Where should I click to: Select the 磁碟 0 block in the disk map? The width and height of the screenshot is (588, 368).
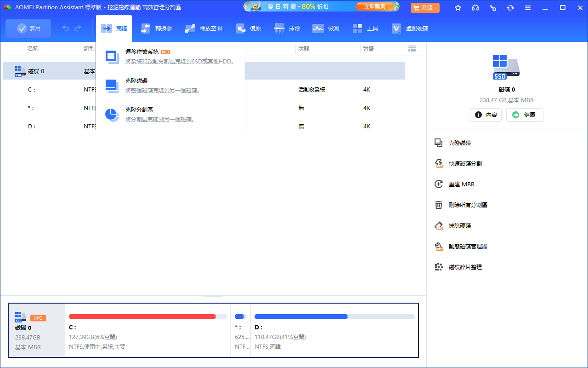point(37,330)
